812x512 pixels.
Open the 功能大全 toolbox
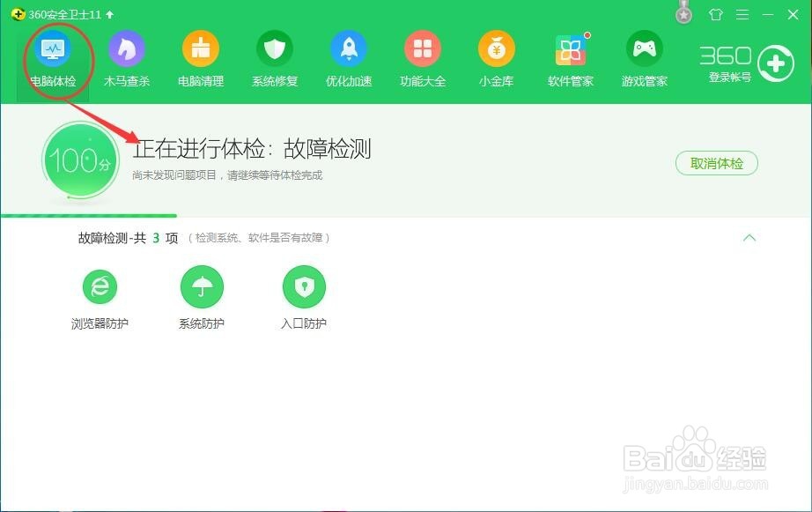(423, 57)
